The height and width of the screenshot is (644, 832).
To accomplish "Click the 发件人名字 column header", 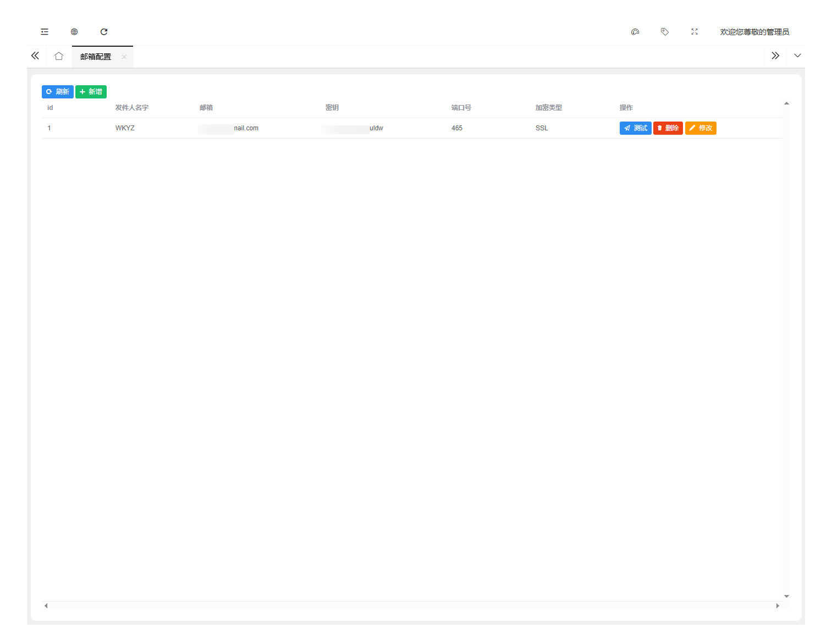I will pos(132,108).
